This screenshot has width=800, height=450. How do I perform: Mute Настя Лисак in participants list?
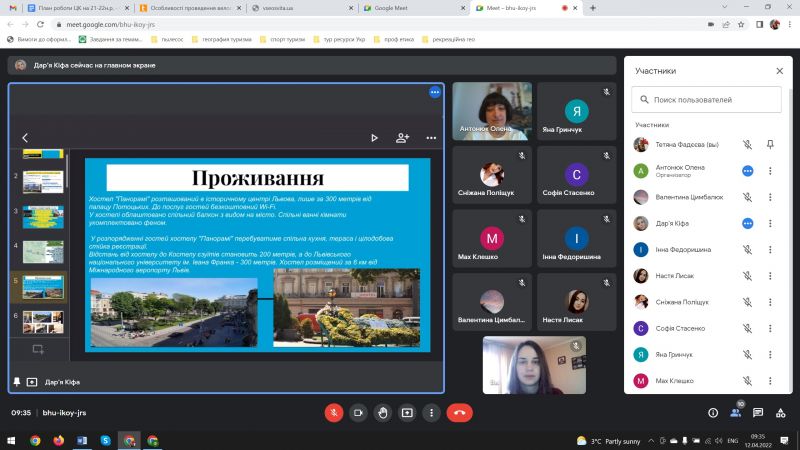(x=747, y=276)
